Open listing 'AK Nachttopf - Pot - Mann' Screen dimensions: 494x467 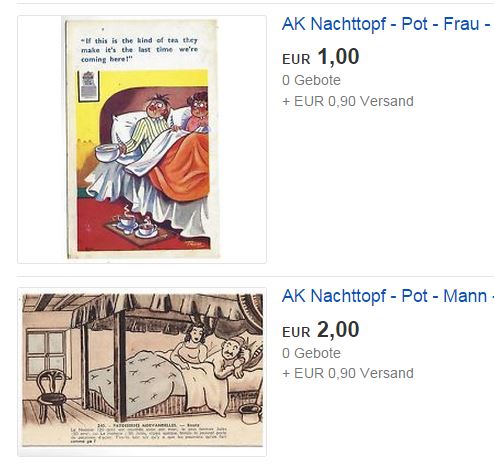pyautogui.click(x=388, y=296)
